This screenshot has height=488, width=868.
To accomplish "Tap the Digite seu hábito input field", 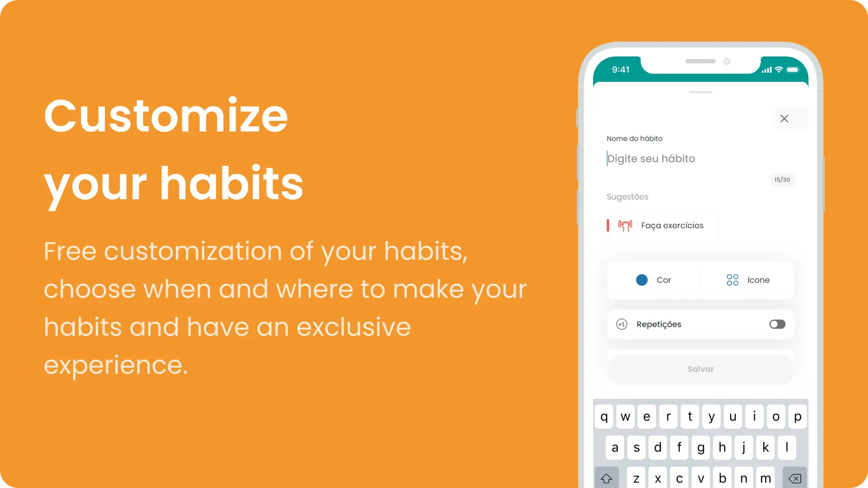I will click(700, 158).
